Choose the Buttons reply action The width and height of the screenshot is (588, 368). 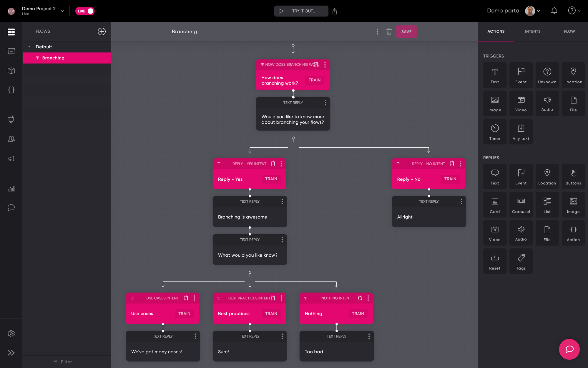pyautogui.click(x=573, y=176)
